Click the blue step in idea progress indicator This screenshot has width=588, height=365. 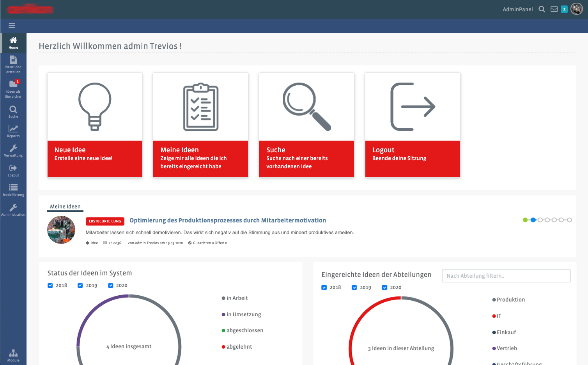tap(533, 220)
